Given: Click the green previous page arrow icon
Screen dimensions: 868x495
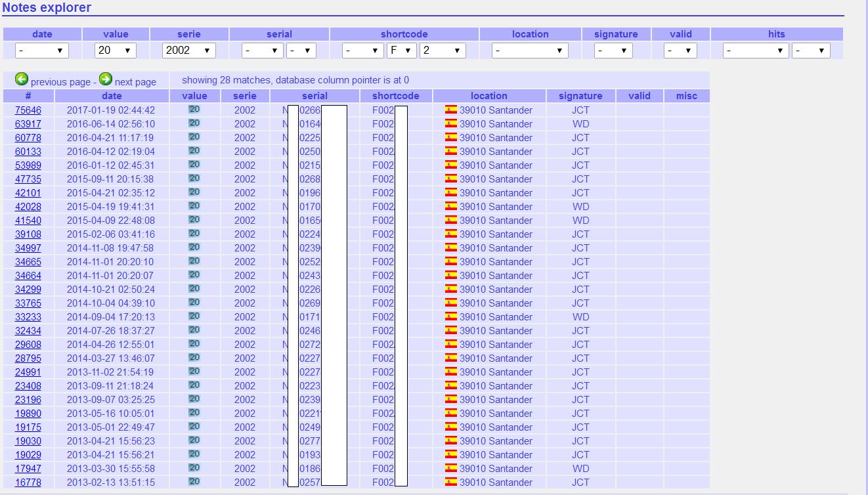Looking at the screenshot, I should [x=22, y=79].
